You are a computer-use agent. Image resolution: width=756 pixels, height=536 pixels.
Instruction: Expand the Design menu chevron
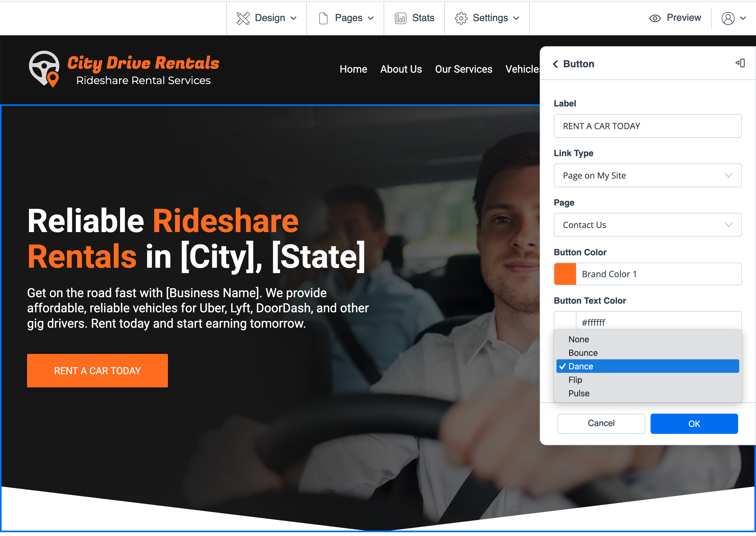click(x=294, y=18)
